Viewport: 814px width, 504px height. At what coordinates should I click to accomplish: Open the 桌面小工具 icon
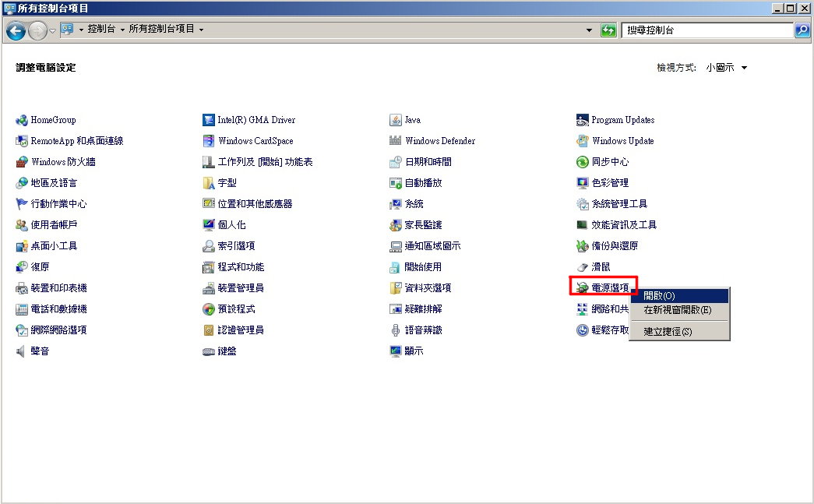(x=21, y=246)
